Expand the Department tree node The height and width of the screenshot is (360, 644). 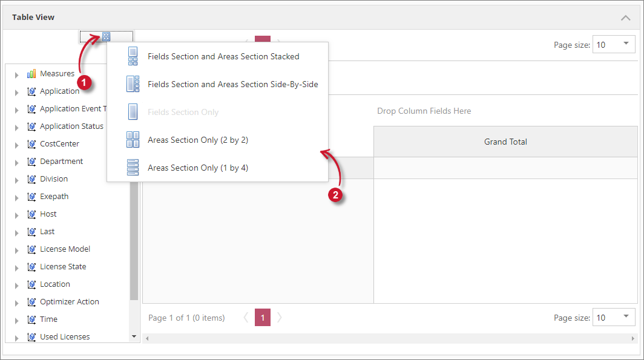17,162
